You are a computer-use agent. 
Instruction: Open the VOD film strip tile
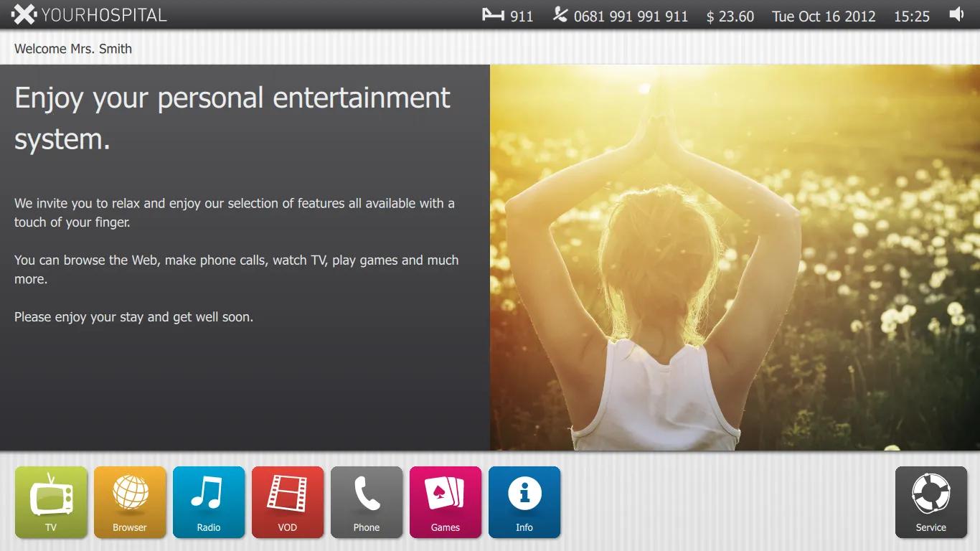(x=288, y=502)
